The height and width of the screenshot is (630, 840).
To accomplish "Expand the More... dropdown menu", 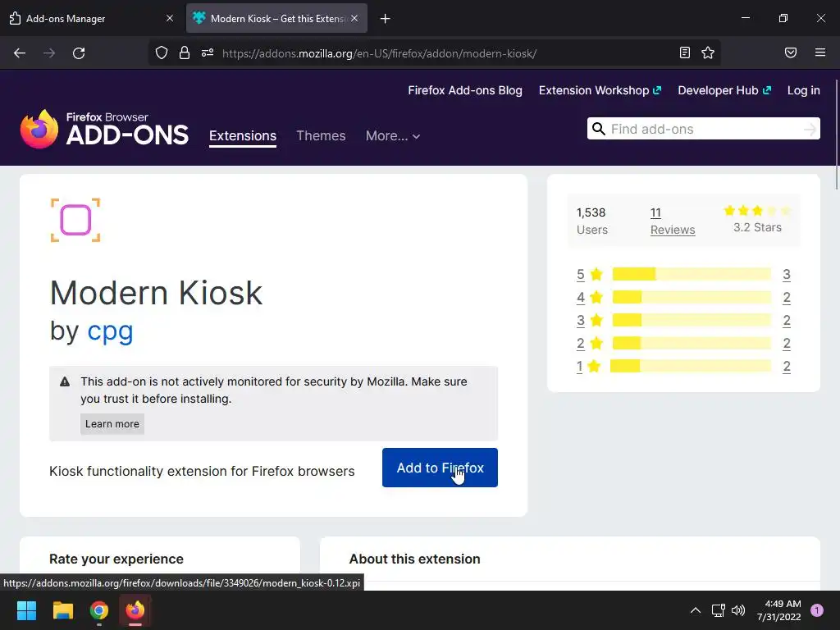I will pyautogui.click(x=393, y=136).
